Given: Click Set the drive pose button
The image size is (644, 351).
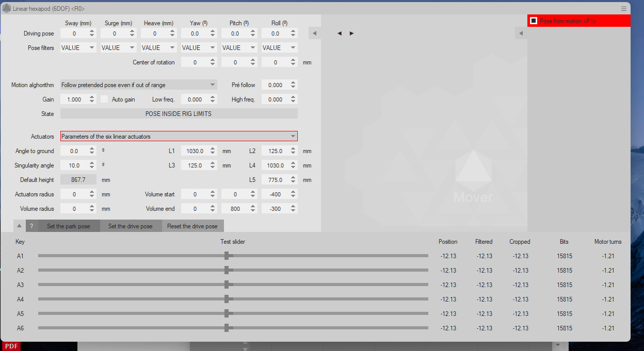Looking at the screenshot, I should pos(131,226).
